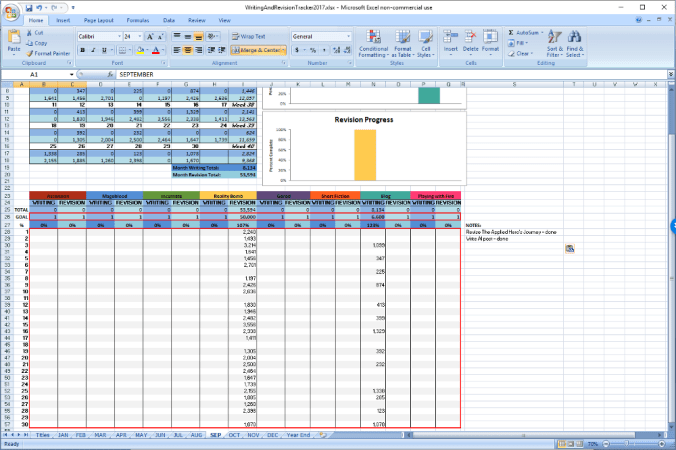The height and width of the screenshot is (450, 676).
Task: Toggle Wrap Text for the cell
Action: coord(250,36)
